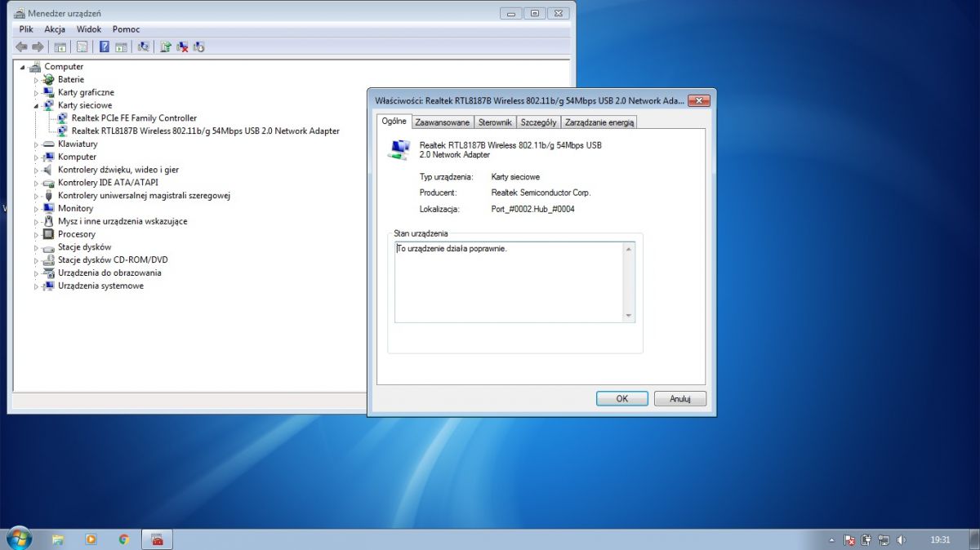Show hidden tray icons arrow
The image size is (980, 550).
click(x=832, y=540)
